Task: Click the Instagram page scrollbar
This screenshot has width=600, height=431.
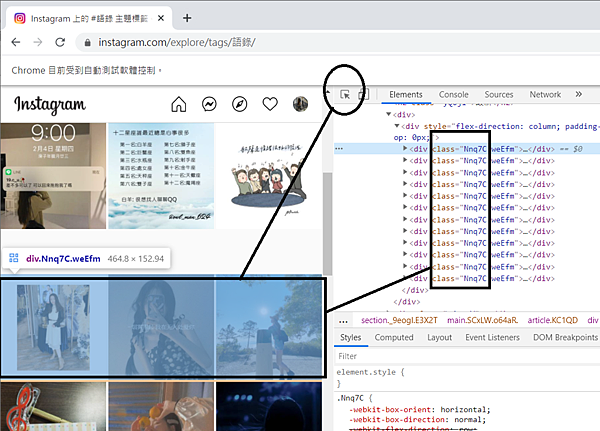Action: pyautogui.click(x=327, y=224)
